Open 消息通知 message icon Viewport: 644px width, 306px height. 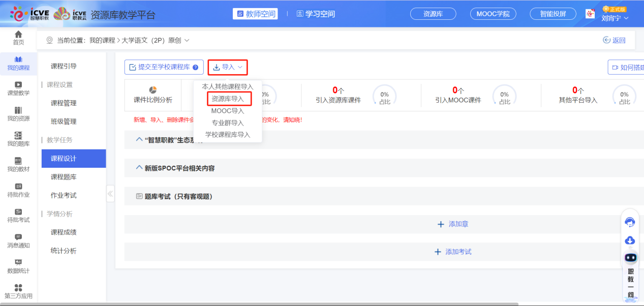click(18, 237)
